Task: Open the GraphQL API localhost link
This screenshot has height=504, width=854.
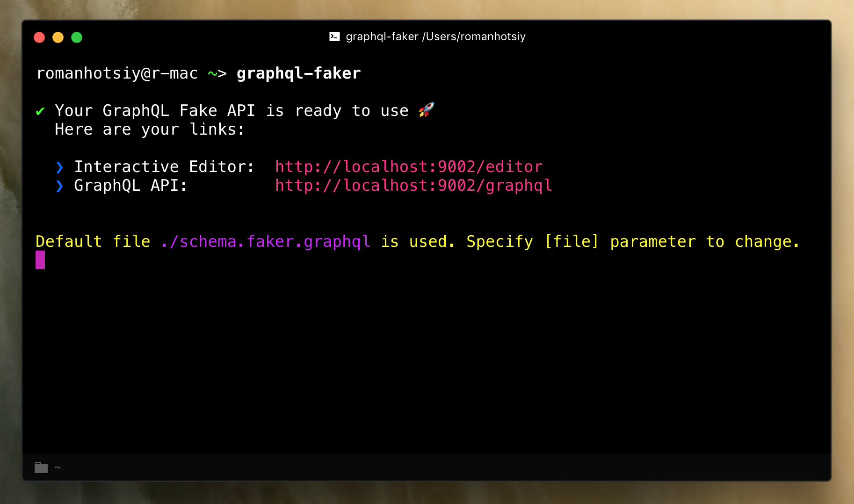Action: pyautogui.click(x=413, y=186)
